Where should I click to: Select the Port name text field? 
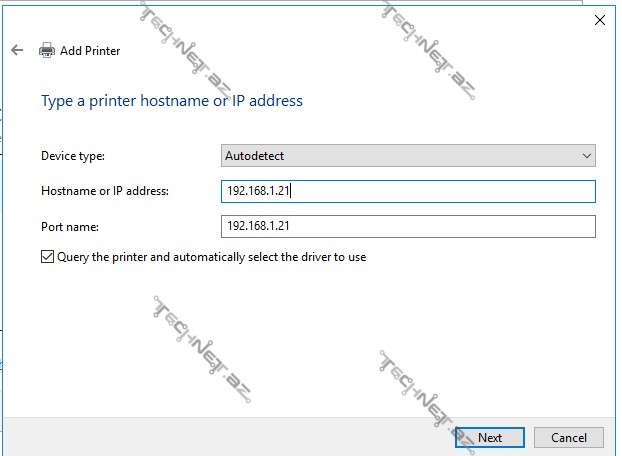click(407, 226)
